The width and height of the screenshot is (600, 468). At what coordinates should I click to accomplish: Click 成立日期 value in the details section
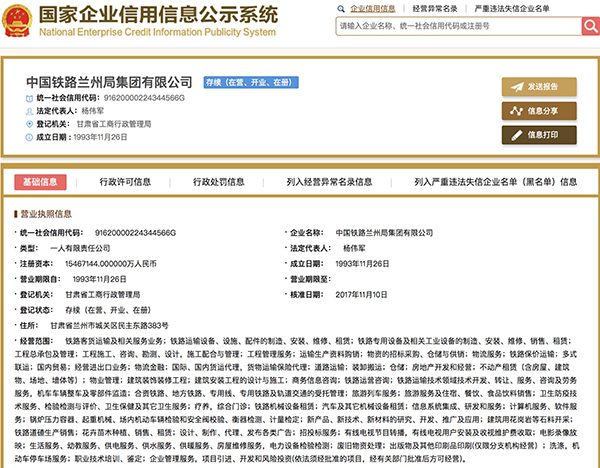(x=362, y=264)
